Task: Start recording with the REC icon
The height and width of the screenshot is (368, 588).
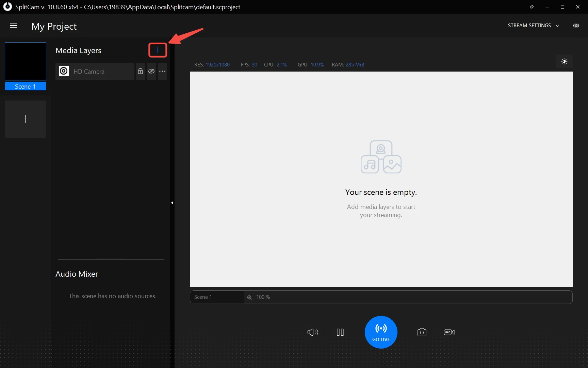Action: pos(449,332)
